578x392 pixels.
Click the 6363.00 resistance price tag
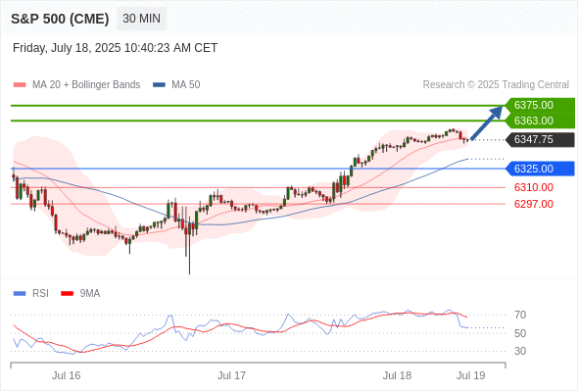539,121
